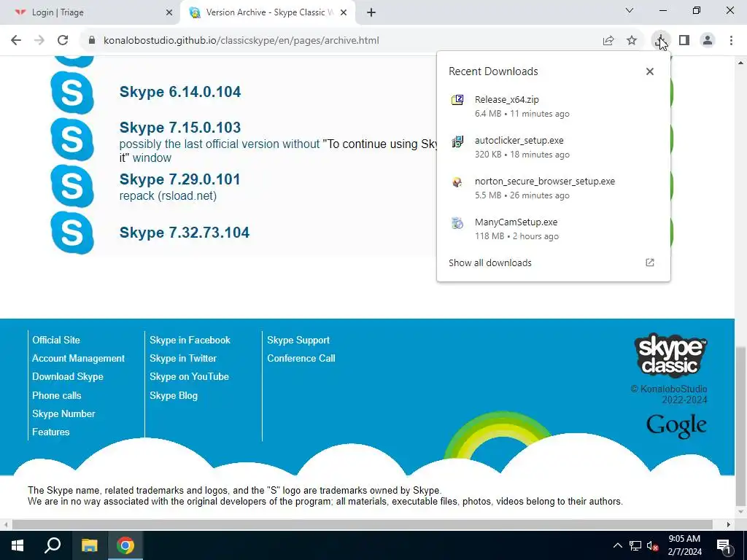Close the Recent Downloads popup
This screenshot has width=747, height=560.
point(650,71)
